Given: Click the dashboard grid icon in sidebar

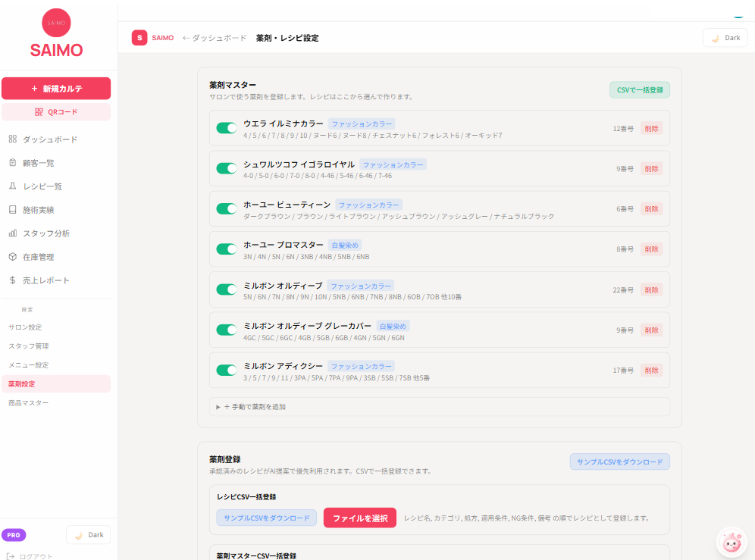Looking at the screenshot, I should [13, 139].
